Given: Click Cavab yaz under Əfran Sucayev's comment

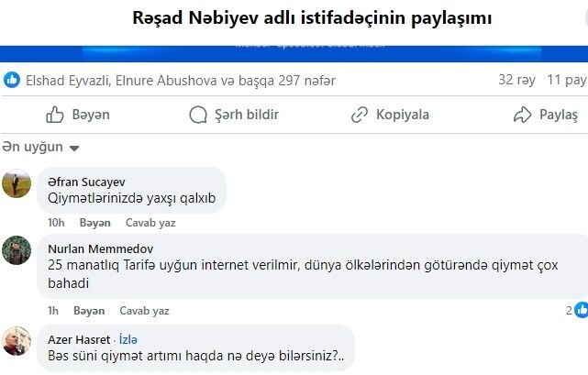Looking at the screenshot, I should tap(150, 223).
